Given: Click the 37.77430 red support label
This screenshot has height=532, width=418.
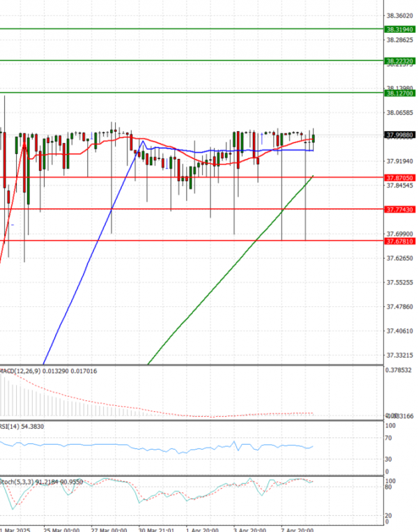Looking at the screenshot, I should [400, 210].
